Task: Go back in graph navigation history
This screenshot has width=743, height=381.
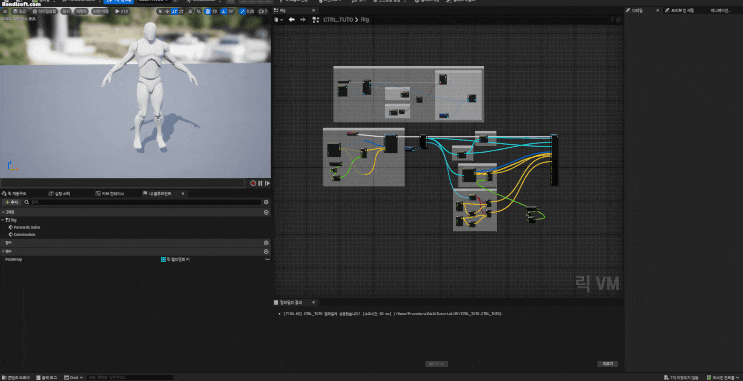Action: (292, 20)
